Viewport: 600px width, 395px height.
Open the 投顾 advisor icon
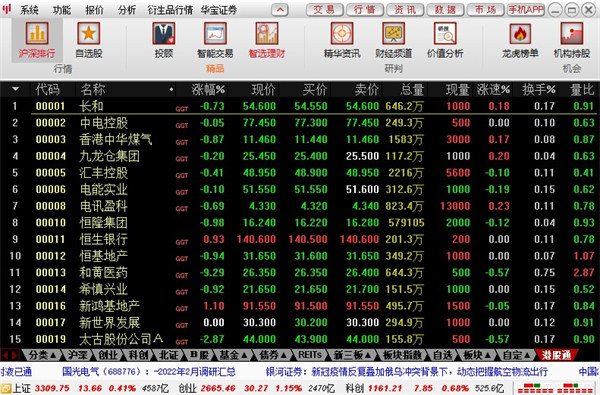pyautogui.click(x=164, y=34)
